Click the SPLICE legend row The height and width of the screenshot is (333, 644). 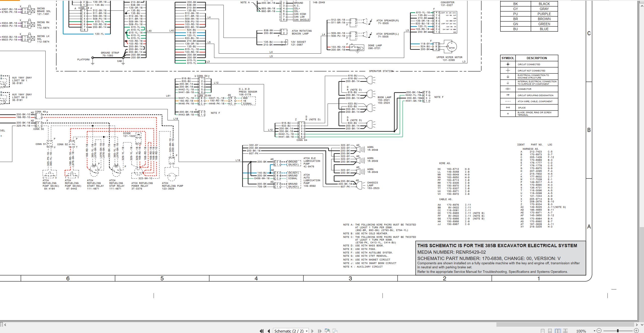(529, 108)
